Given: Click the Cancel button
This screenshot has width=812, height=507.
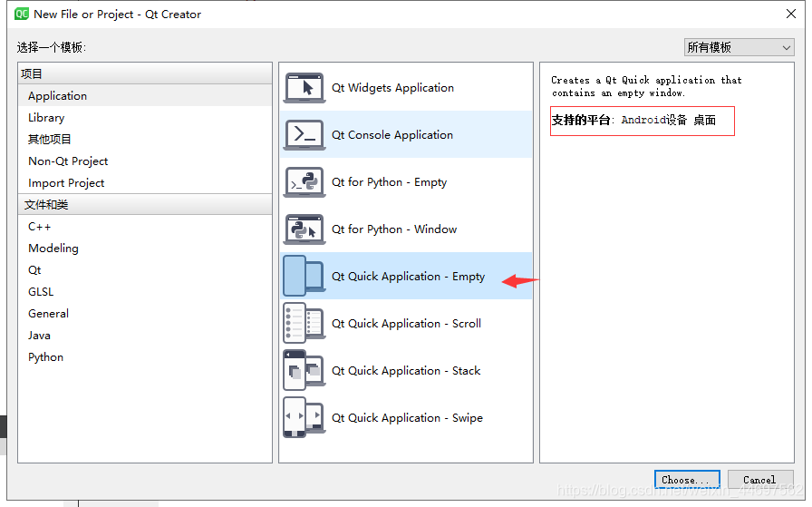Looking at the screenshot, I should [x=759, y=480].
